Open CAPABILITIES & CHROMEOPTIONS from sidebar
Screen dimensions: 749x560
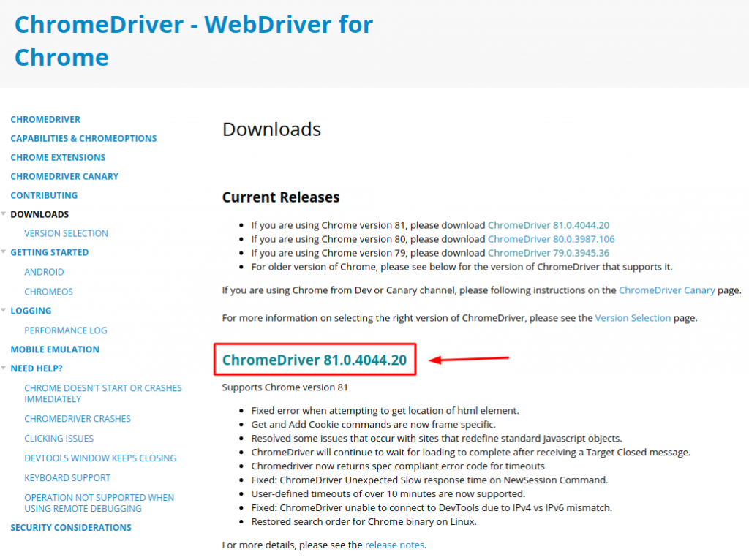coord(83,138)
